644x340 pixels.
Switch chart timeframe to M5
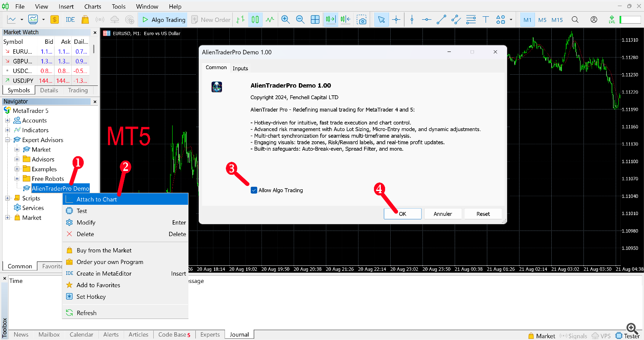coord(542,20)
